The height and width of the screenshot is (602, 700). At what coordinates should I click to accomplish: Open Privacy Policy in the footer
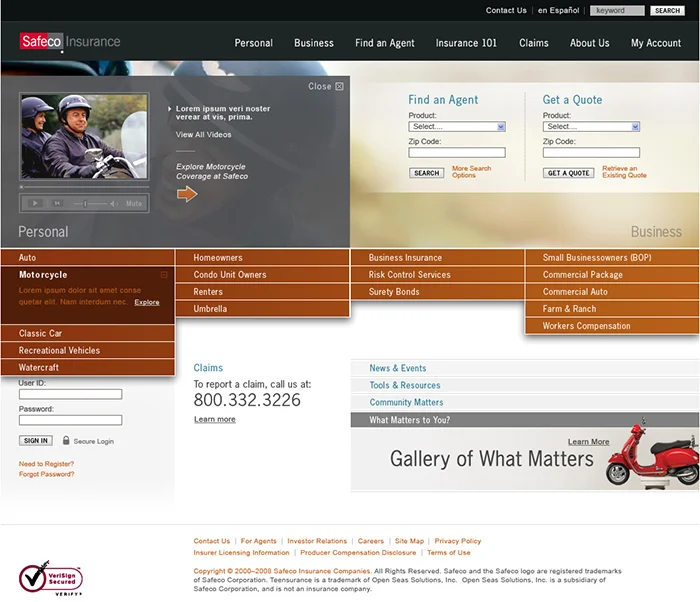coord(458,541)
